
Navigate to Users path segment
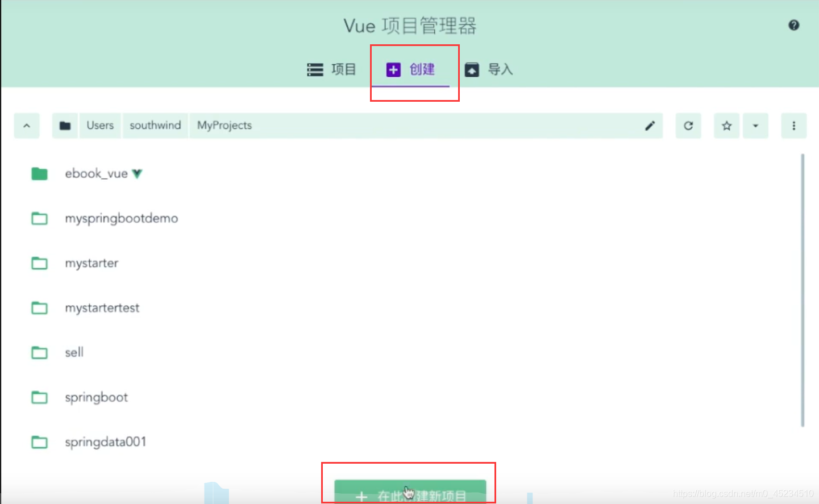pyautogui.click(x=100, y=126)
